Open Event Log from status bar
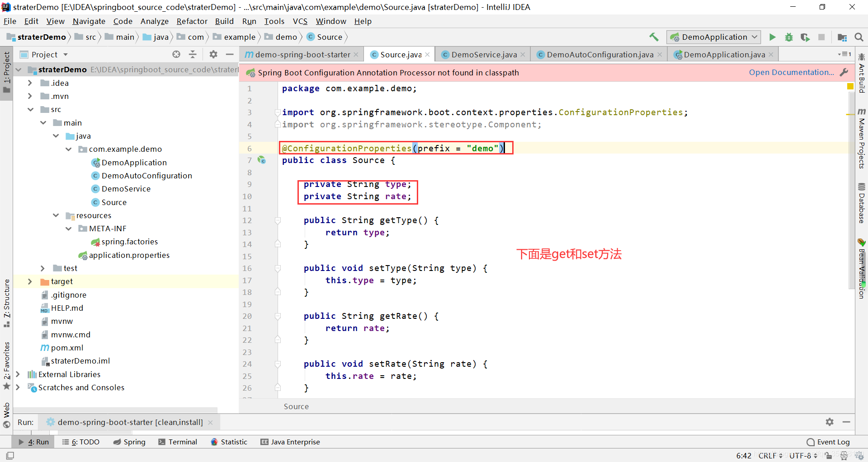Screen dimensions: 868x462 [828, 442]
